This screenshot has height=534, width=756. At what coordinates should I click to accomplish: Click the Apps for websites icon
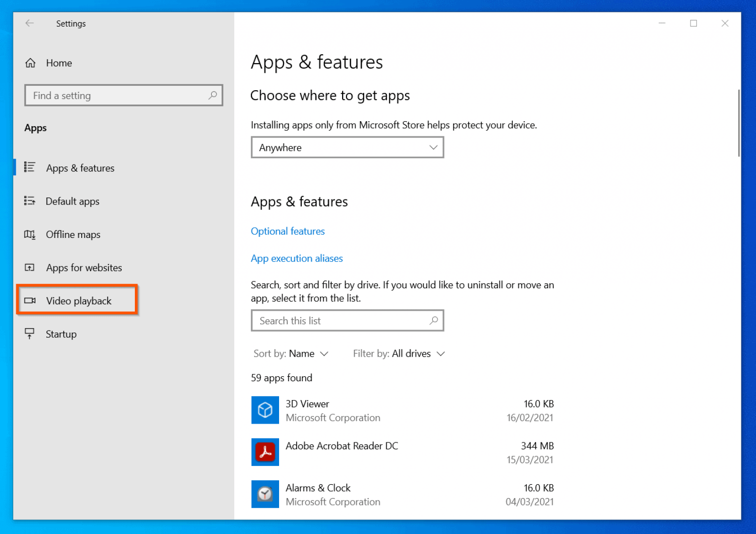(x=30, y=267)
